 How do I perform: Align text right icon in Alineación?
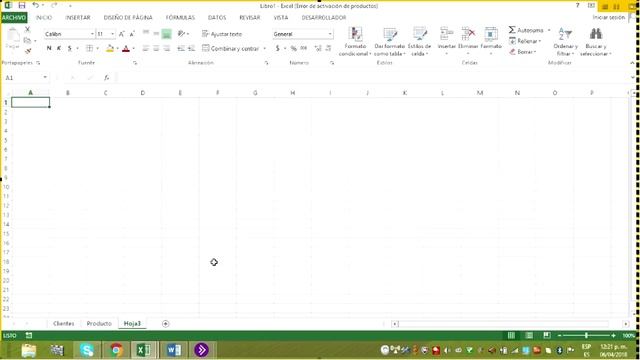pyautogui.click(x=167, y=48)
